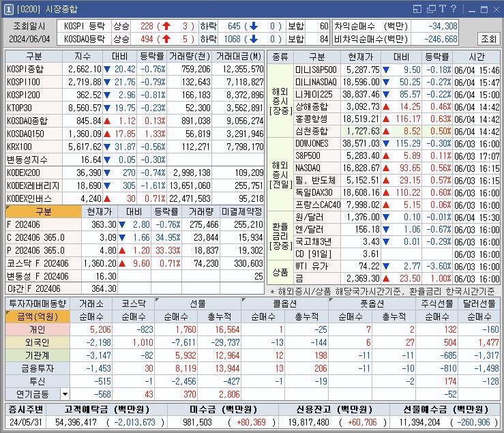The image size is (504, 433).
Task: Select the KOSPI200 row label
Action: 33,95
